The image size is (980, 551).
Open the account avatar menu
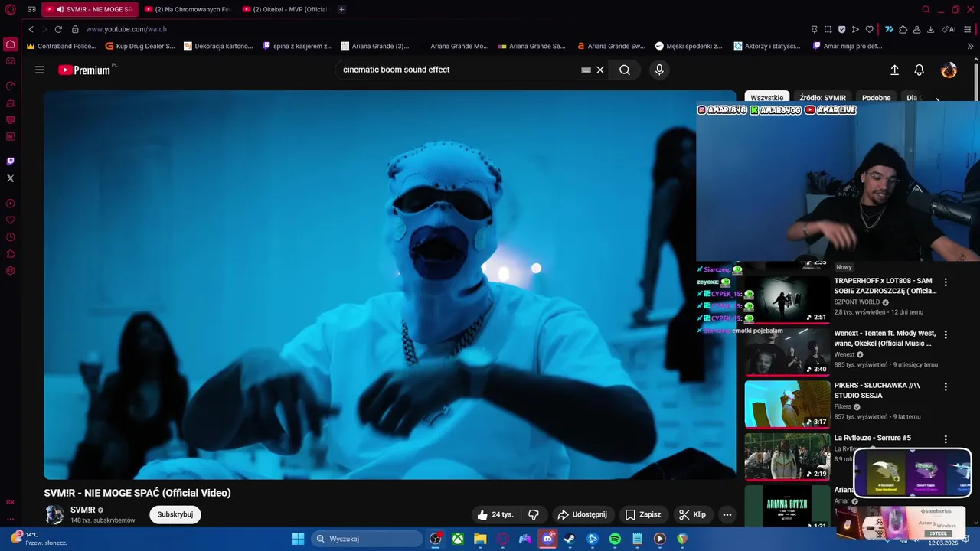(949, 70)
